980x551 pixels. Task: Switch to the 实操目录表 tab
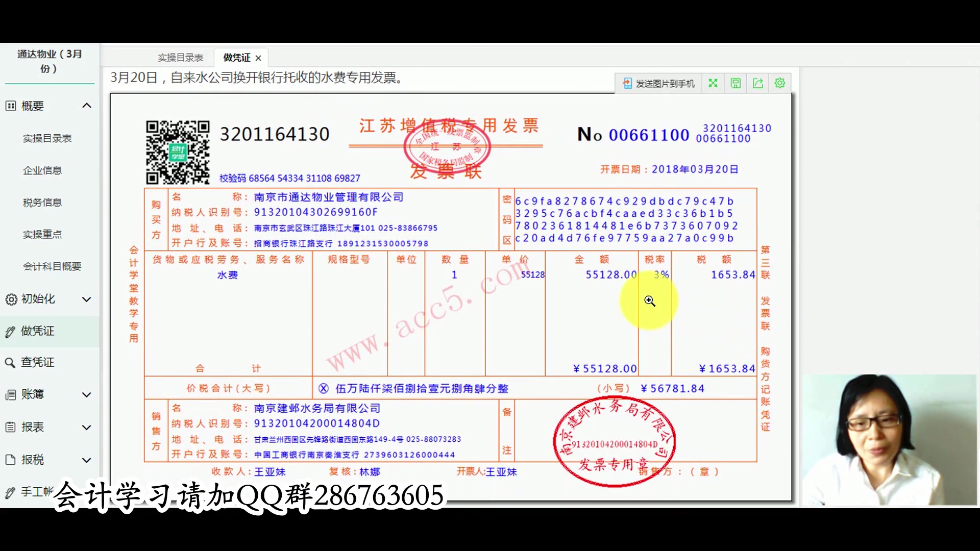pos(181,58)
